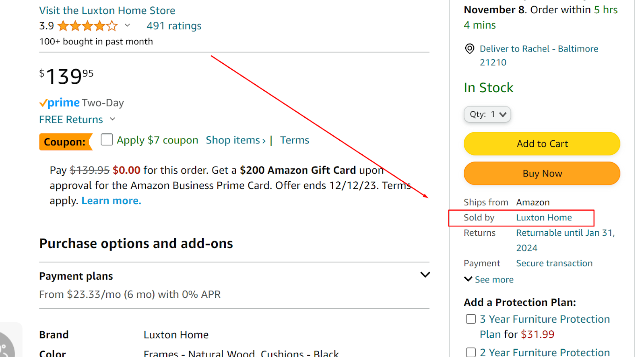Screen dimensions: 644x357
Task: Tick the Apply $7 coupon checkbox
Action: pos(107,139)
